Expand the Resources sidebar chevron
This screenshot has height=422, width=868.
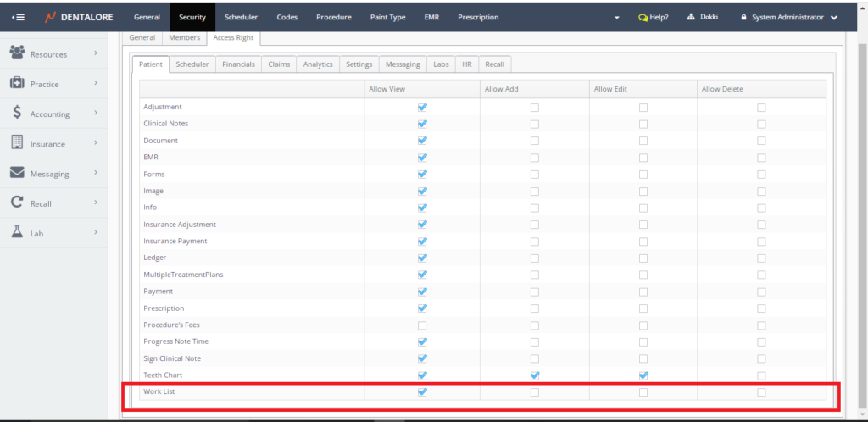96,53
